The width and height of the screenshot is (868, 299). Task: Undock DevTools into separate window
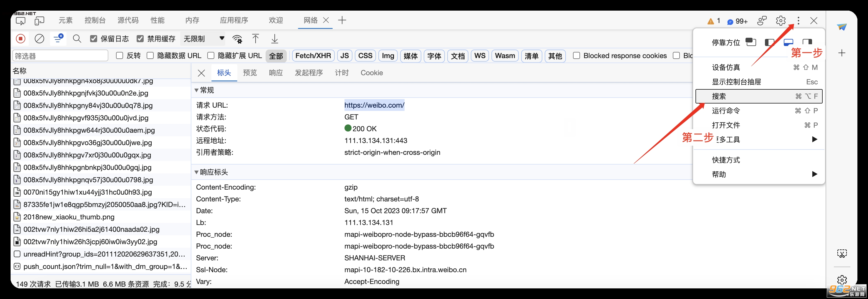751,42
